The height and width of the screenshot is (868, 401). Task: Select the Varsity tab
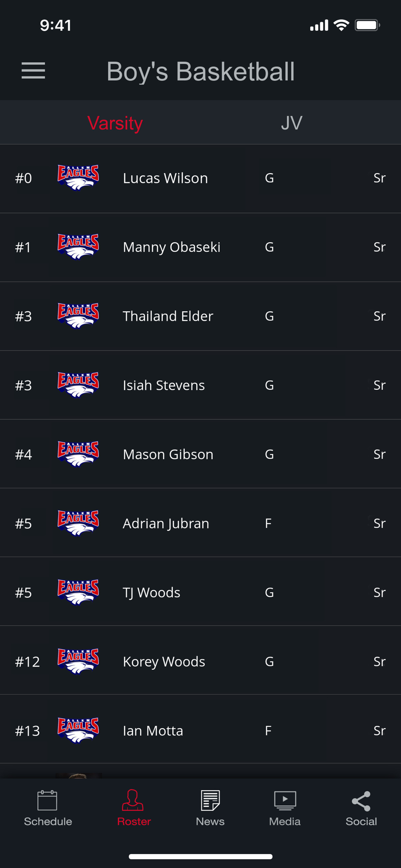[115, 123]
